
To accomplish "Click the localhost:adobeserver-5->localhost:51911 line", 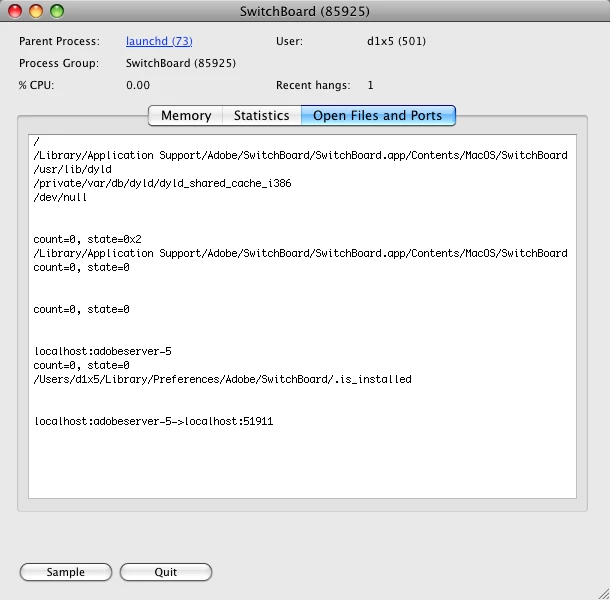I will (x=154, y=421).
